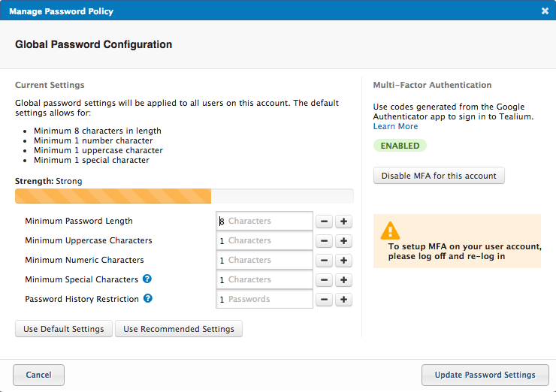Decrease Minimum Special Characters value
This screenshot has width=556, height=392.
pyautogui.click(x=323, y=280)
